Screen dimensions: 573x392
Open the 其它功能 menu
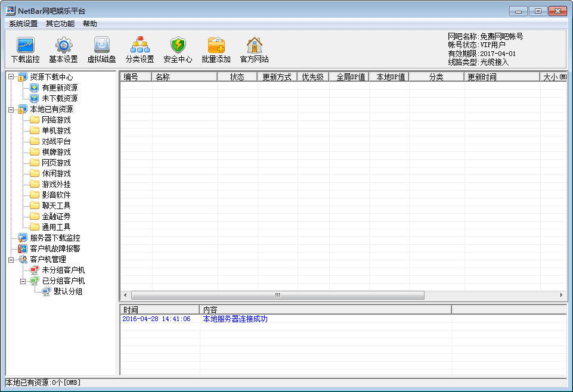pos(60,24)
